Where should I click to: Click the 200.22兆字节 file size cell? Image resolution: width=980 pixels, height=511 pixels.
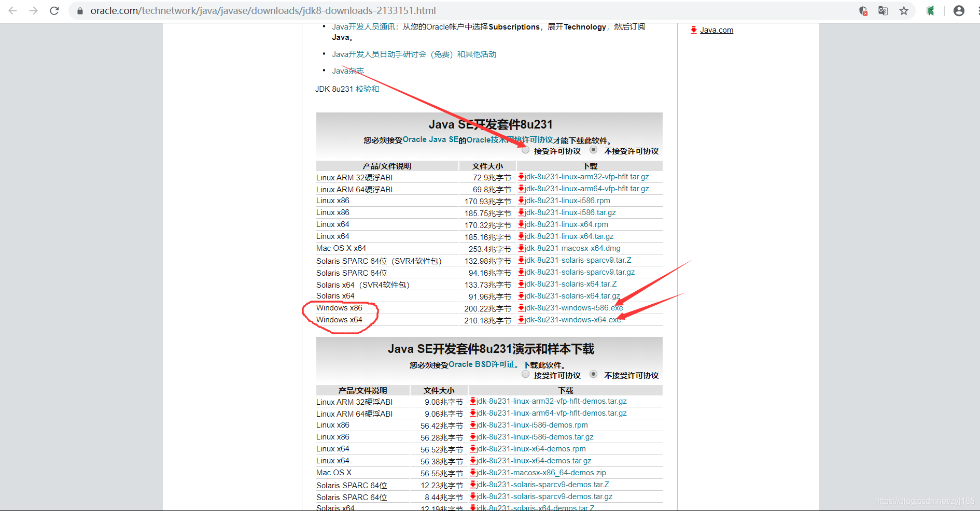click(x=487, y=308)
